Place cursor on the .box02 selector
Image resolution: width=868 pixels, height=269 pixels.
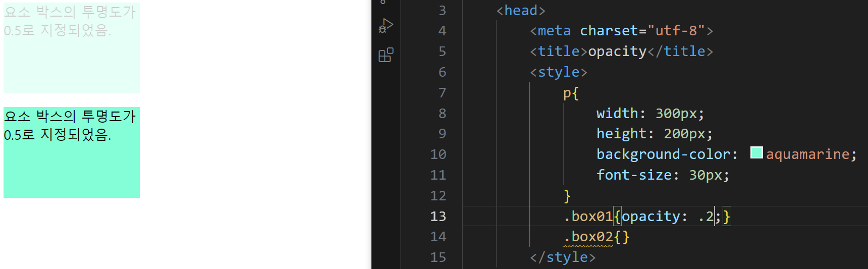tap(588, 237)
